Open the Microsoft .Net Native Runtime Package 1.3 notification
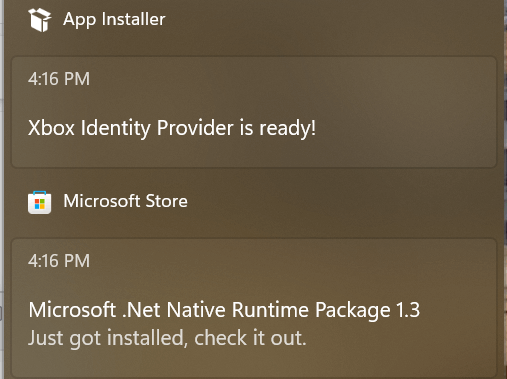The image size is (507, 379). pyautogui.click(x=254, y=308)
